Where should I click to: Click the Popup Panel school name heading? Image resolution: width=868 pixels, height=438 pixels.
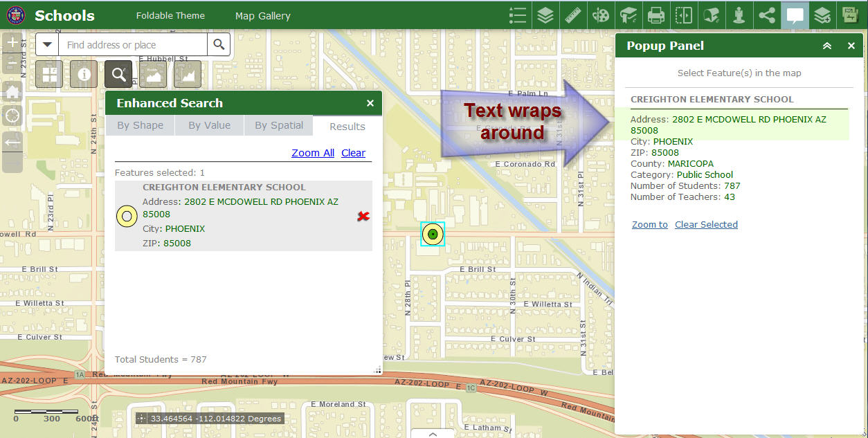point(712,100)
